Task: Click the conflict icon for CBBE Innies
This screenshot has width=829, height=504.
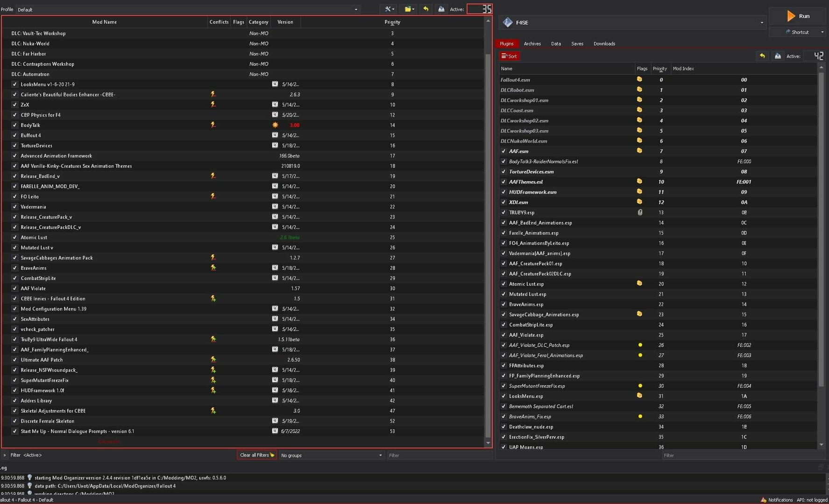Action: click(213, 299)
